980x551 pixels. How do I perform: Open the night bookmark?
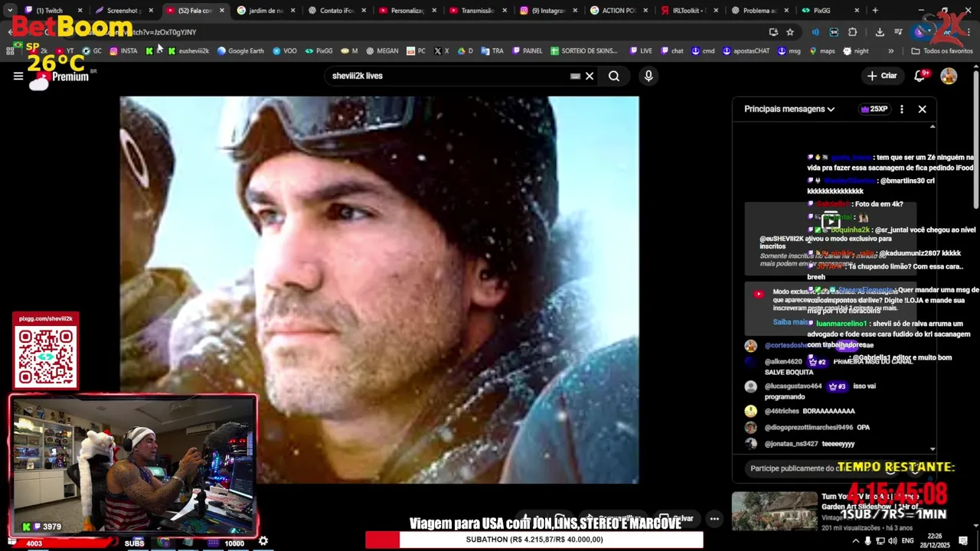pyautogui.click(x=856, y=51)
